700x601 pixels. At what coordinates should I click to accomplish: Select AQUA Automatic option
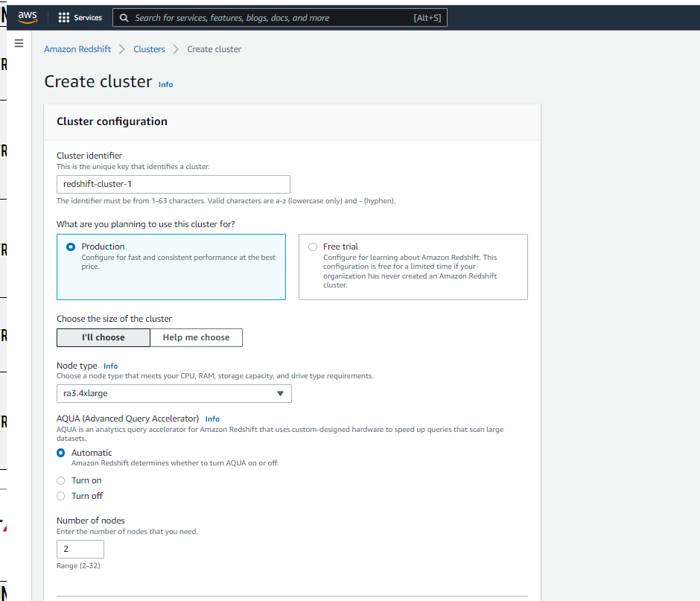click(x=61, y=453)
